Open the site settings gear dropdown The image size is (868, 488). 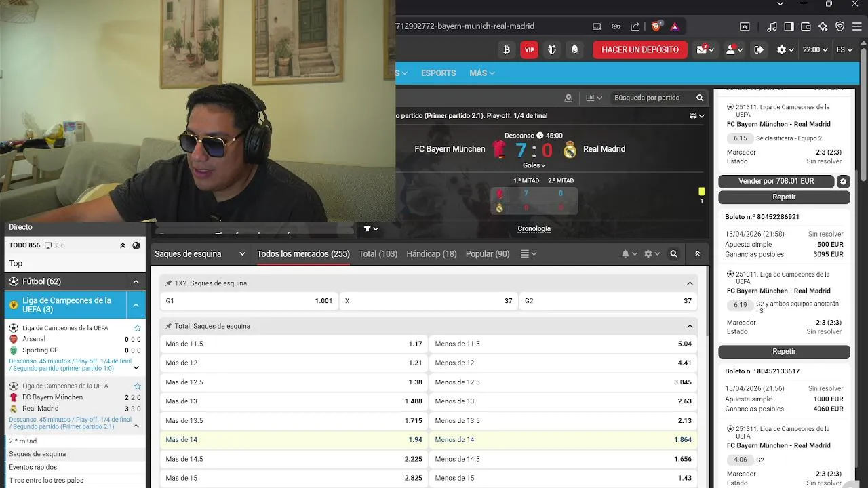785,49
